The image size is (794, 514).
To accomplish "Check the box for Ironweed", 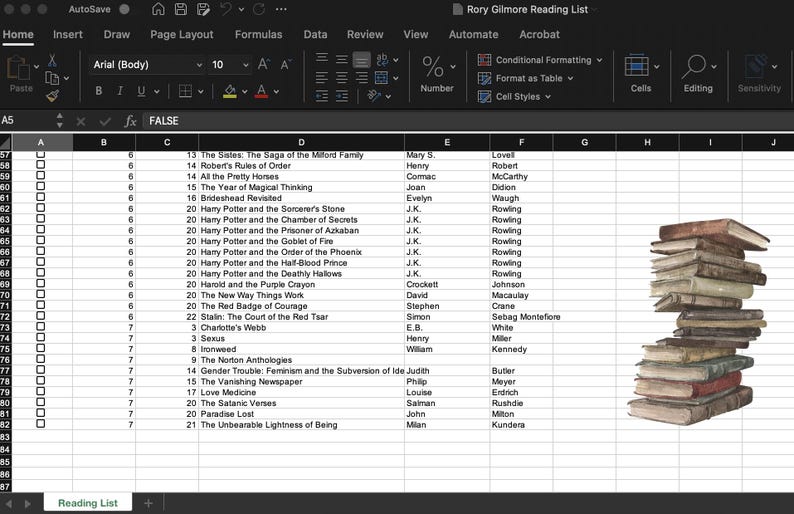I will coord(41,348).
